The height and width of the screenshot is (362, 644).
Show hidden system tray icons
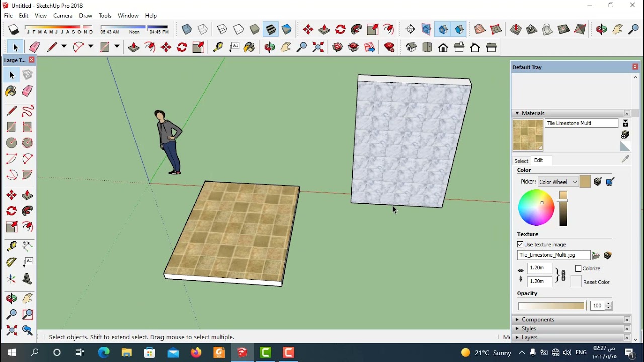click(521, 352)
